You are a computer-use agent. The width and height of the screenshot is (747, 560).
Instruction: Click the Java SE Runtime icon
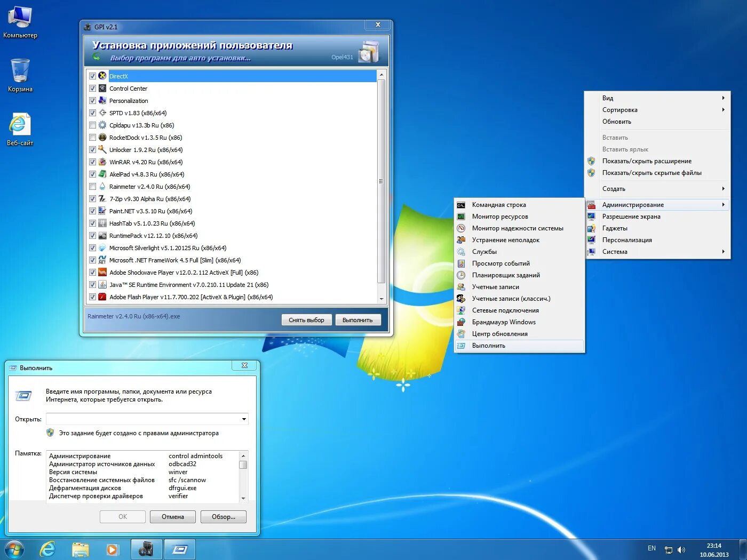point(102,284)
